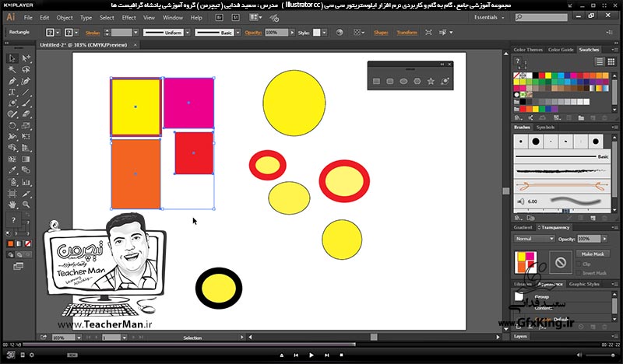The width and height of the screenshot is (623, 364).
Task: Select the Gradient tool
Action: (26, 159)
